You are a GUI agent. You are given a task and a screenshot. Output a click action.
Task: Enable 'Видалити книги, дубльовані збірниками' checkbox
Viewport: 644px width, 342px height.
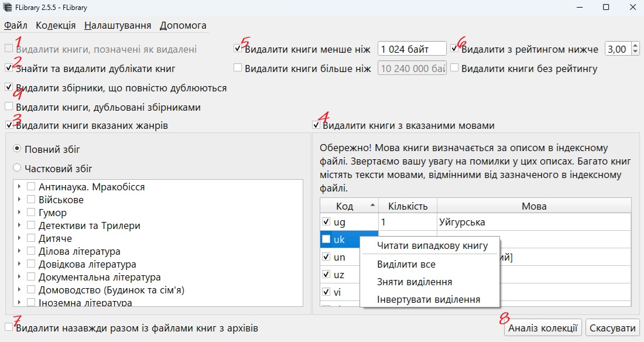click(x=9, y=106)
